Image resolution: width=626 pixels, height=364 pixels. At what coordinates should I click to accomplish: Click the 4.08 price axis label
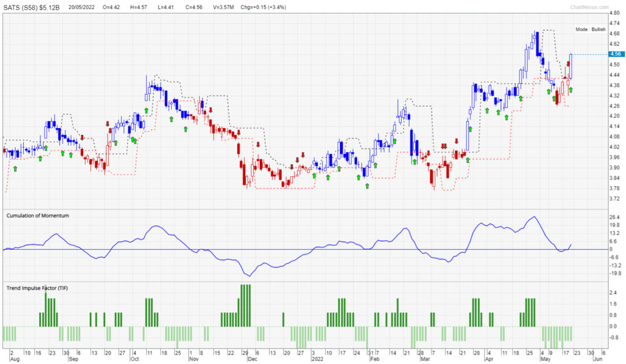614,137
